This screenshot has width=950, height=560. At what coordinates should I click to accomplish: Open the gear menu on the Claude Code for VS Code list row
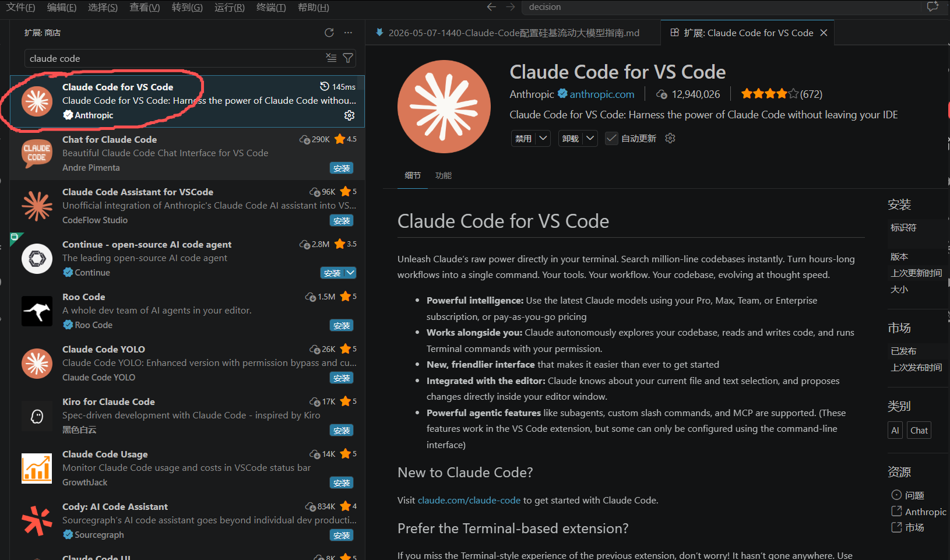[x=349, y=115]
